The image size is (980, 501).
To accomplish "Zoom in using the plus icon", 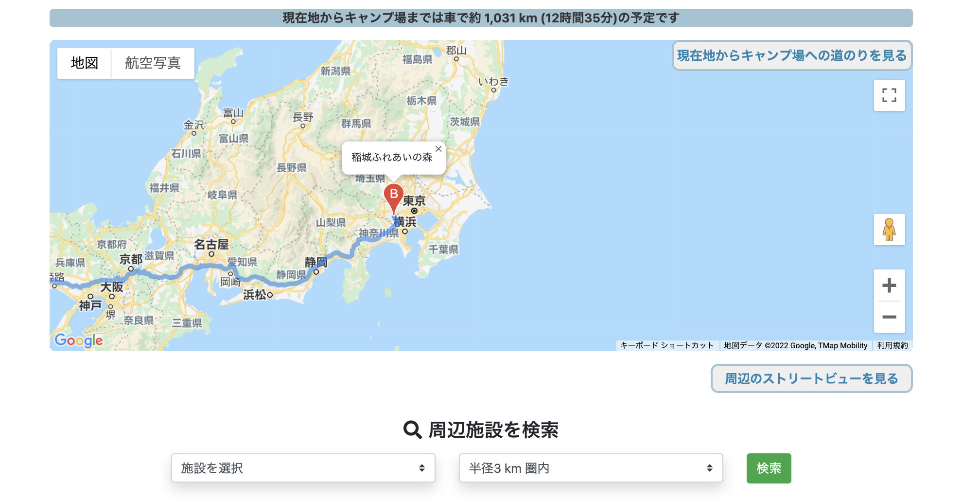I will click(889, 285).
